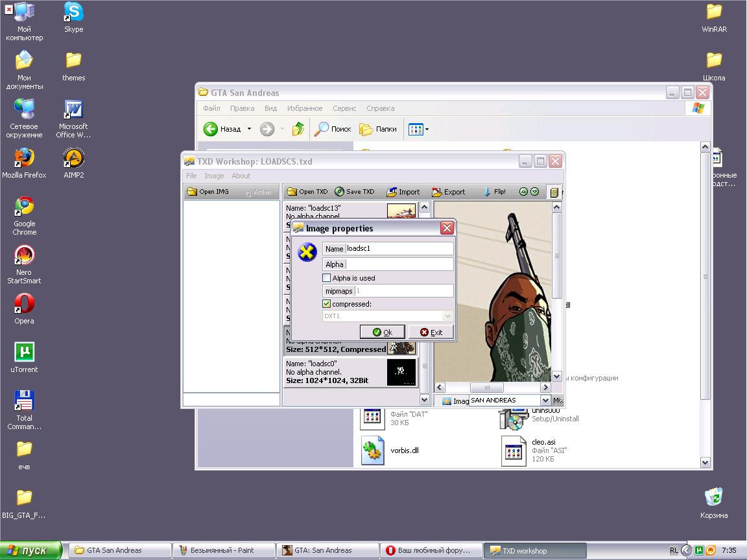
Task: Enable the 'Alpha is used' checkbox
Action: (x=327, y=278)
